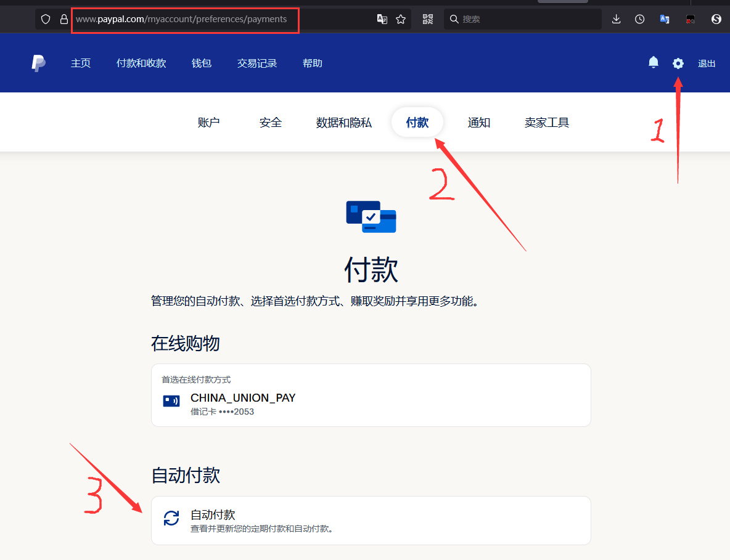
Task: Open the 首选在线付款方式 card
Action: (x=371, y=396)
